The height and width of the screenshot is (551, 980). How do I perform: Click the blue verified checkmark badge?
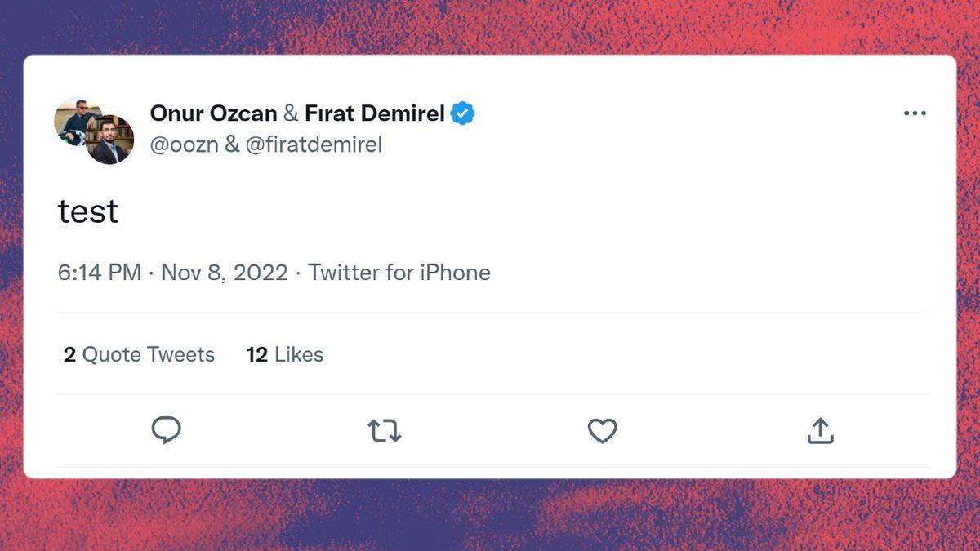tap(461, 113)
